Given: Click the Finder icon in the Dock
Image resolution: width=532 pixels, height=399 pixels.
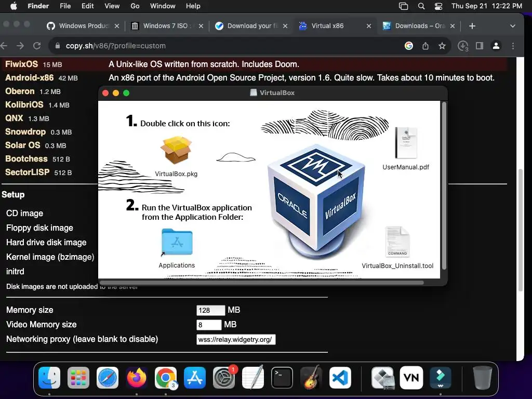Looking at the screenshot, I should click(49, 378).
